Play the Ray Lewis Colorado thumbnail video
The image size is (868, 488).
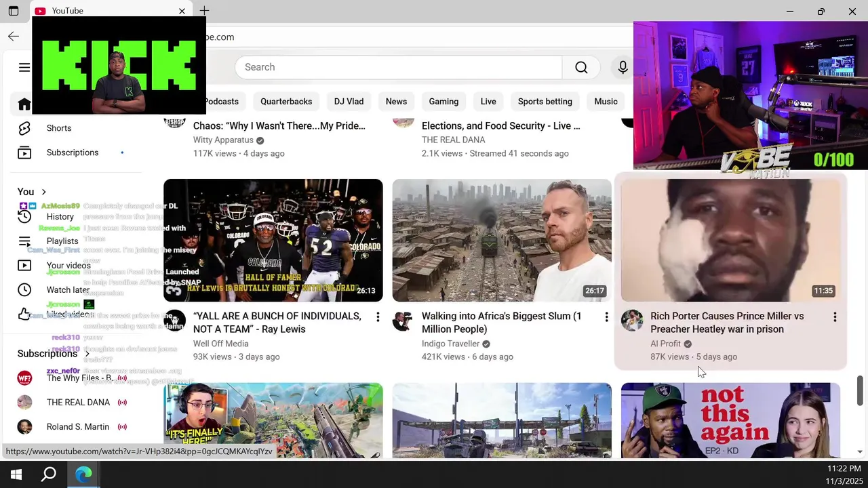(273, 241)
